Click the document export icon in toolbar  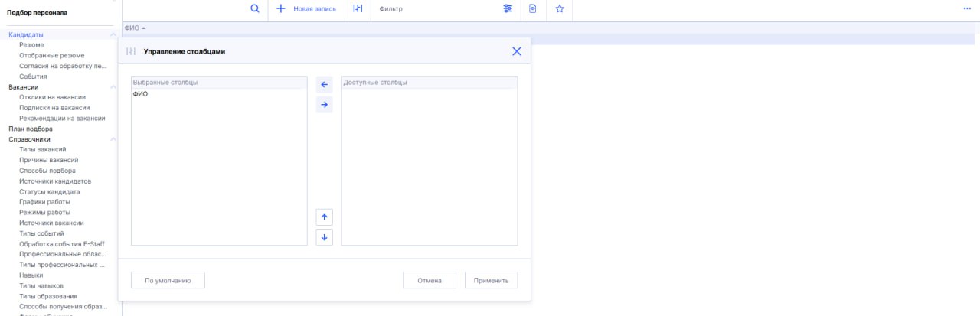[533, 8]
